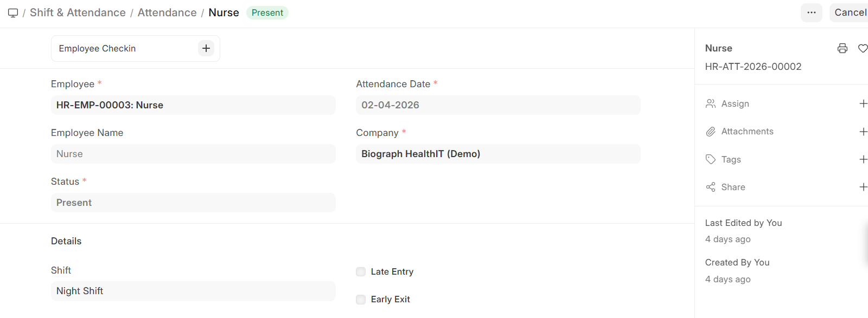Click the desktop home icon in breadcrumb
The image size is (868, 318).
point(13,12)
